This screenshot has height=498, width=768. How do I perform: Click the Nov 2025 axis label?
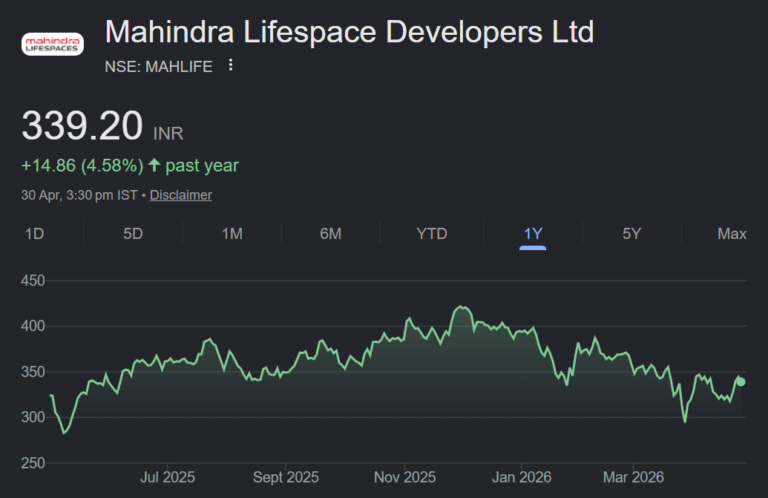pos(405,477)
